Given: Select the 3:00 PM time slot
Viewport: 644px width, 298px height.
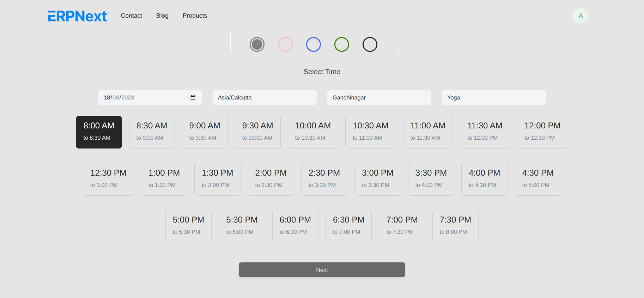Looking at the screenshot, I should [x=378, y=179].
